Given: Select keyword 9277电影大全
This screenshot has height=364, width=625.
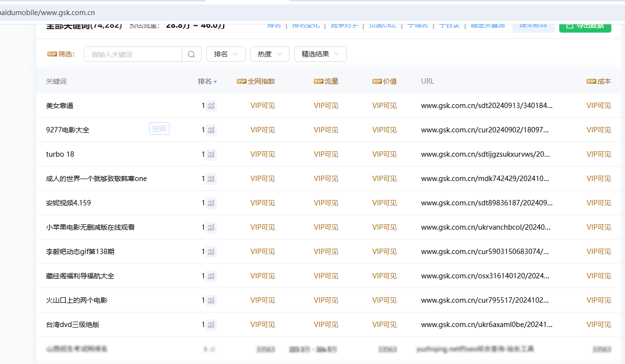Looking at the screenshot, I should 68,130.
